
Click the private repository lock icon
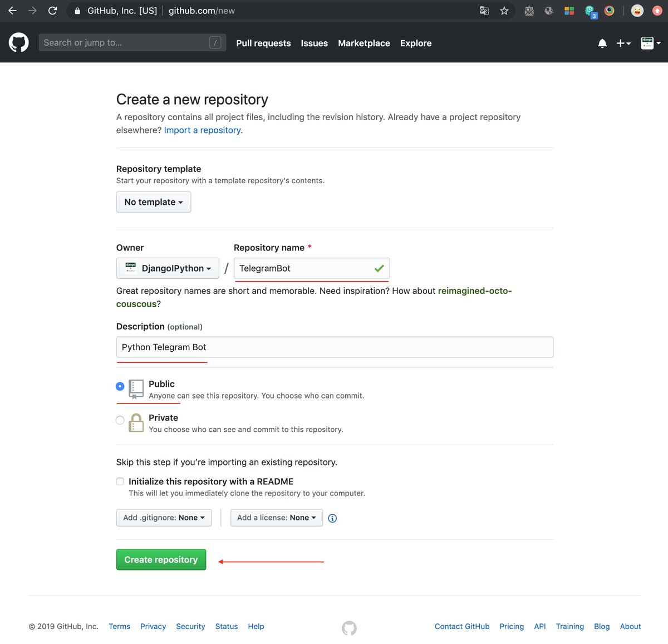(136, 422)
